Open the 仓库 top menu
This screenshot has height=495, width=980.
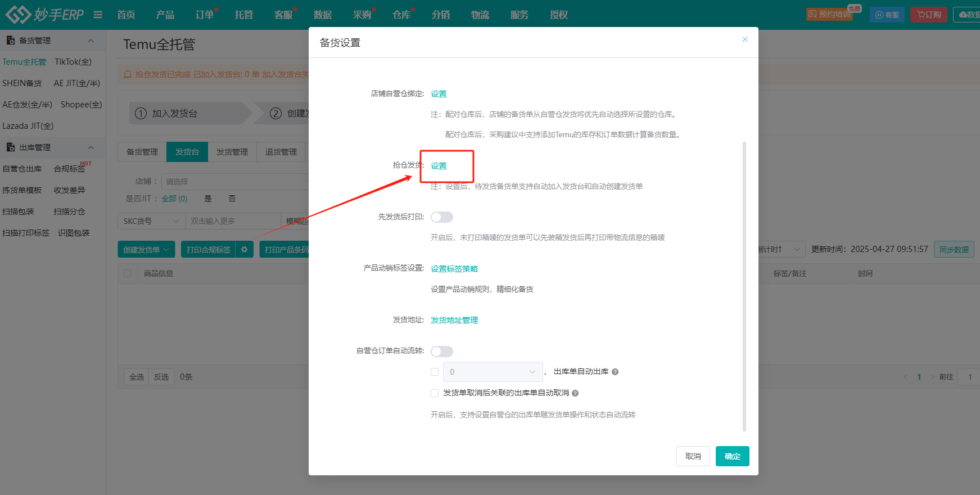point(401,15)
